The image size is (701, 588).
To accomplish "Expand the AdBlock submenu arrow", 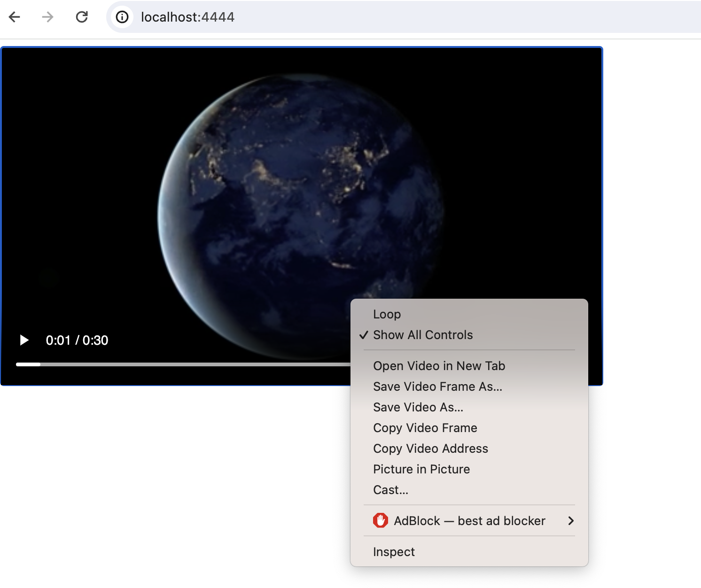I will click(570, 520).
